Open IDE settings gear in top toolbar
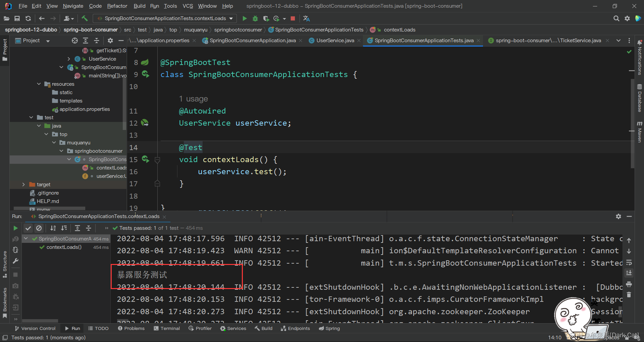Viewport: 644px width, 342px height. (627, 18)
